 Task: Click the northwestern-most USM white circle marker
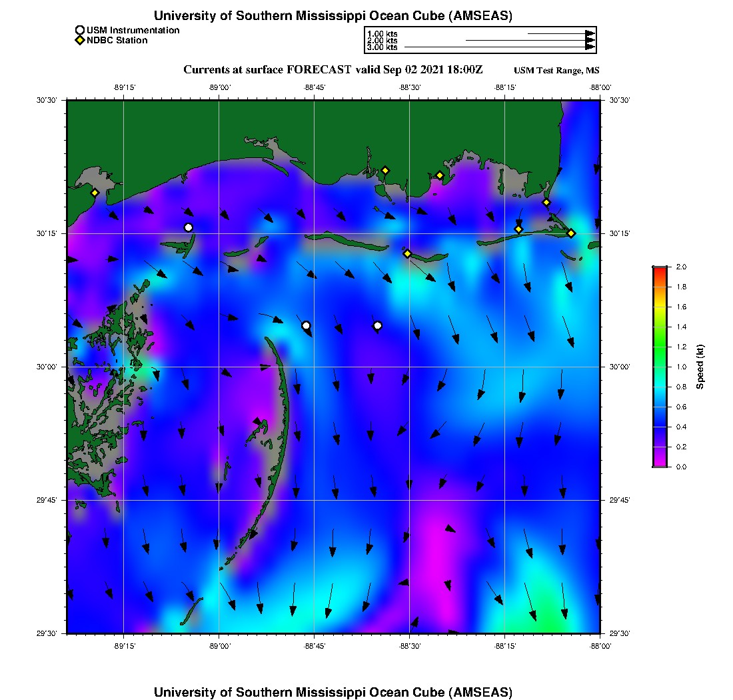click(189, 227)
